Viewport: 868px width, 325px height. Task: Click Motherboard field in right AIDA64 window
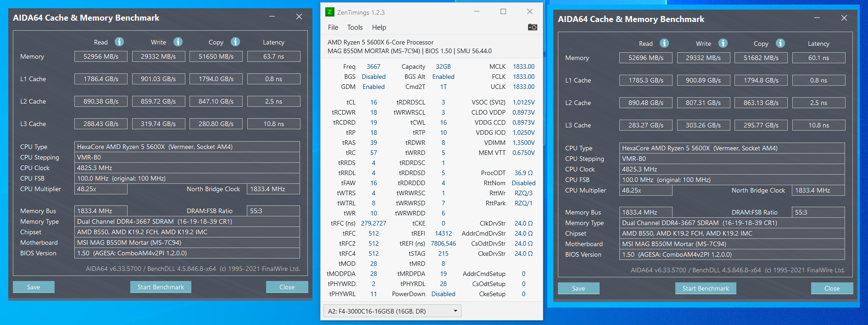click(732, 244)
